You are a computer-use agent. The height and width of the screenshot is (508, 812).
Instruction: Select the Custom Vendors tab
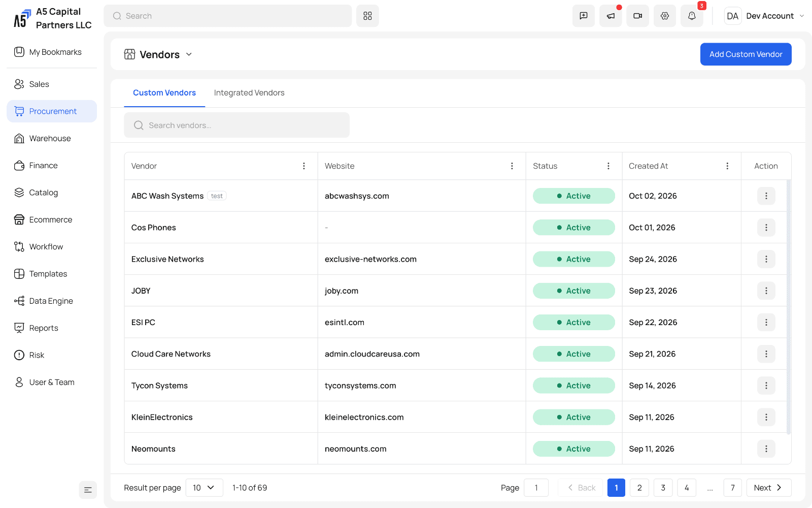pos(164,93)
